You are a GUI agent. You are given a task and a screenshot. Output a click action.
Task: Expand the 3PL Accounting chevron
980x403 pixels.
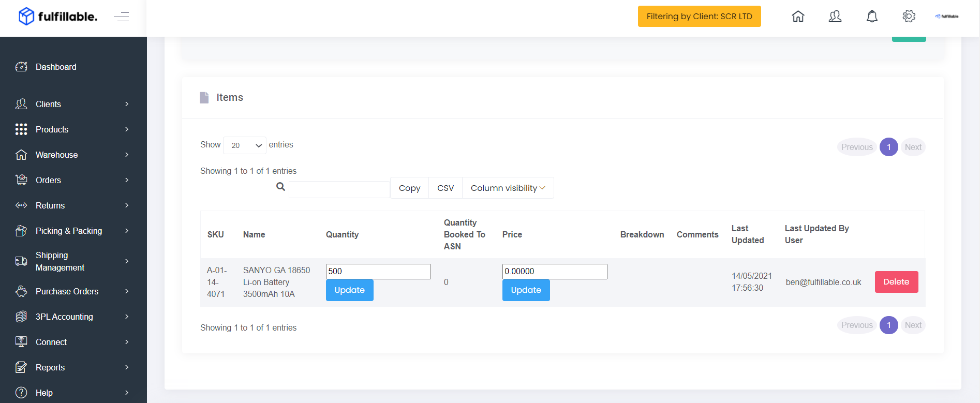(x=127, y=317)
